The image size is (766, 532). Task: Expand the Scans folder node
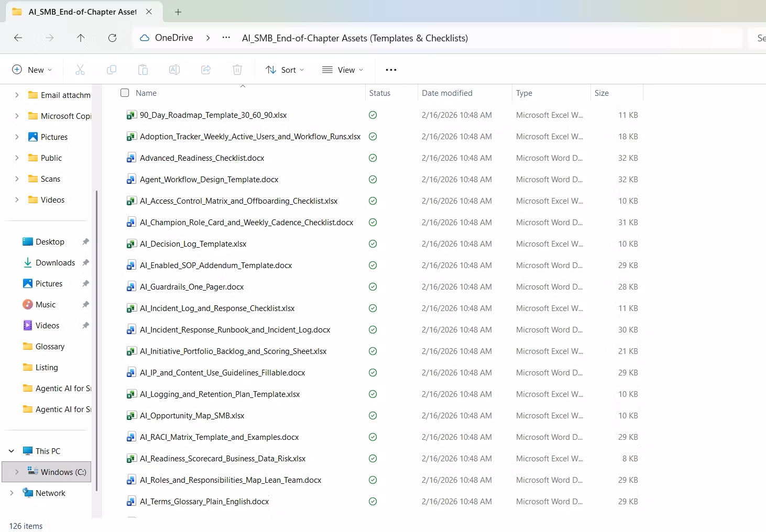(x=17, y=179)
